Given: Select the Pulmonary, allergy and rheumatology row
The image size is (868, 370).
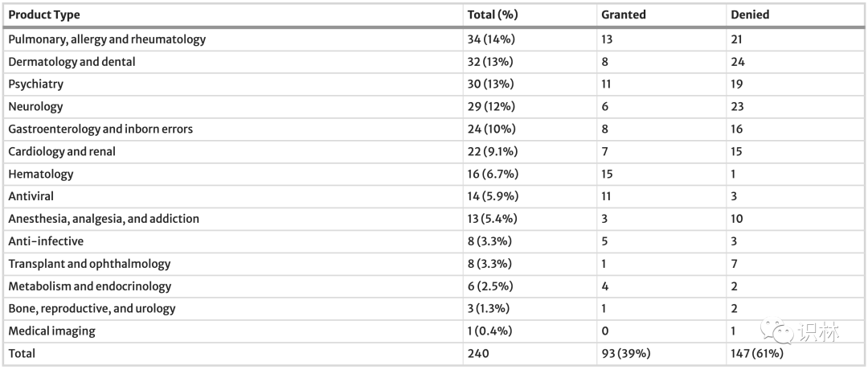Looking at the screenshot, I should tap(107, 39).
